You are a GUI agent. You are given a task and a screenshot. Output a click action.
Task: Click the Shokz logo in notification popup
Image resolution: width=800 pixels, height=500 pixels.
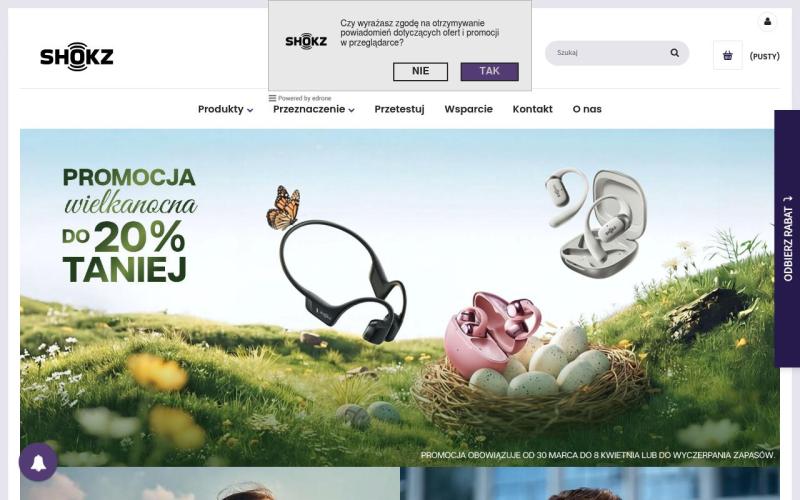tap(306, 41)
